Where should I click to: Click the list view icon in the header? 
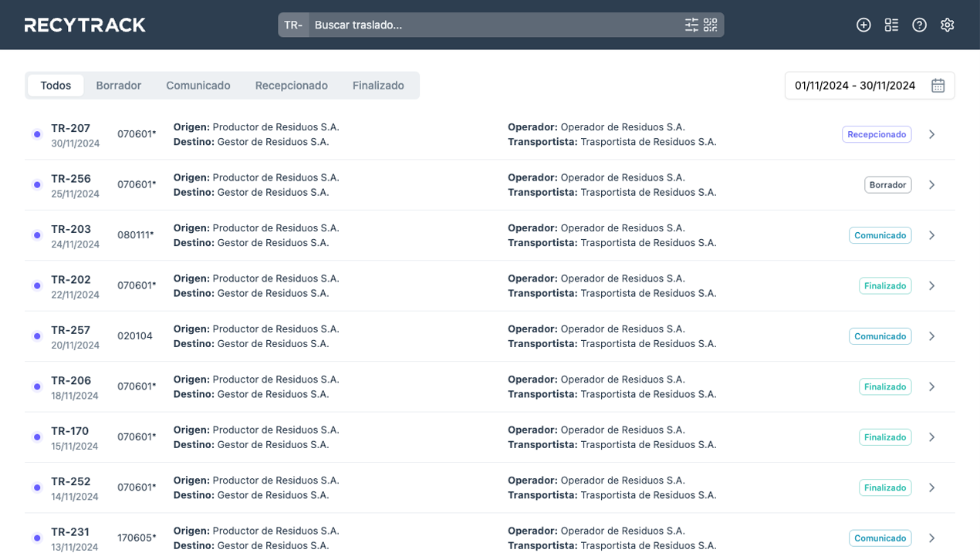coord(891,24)
